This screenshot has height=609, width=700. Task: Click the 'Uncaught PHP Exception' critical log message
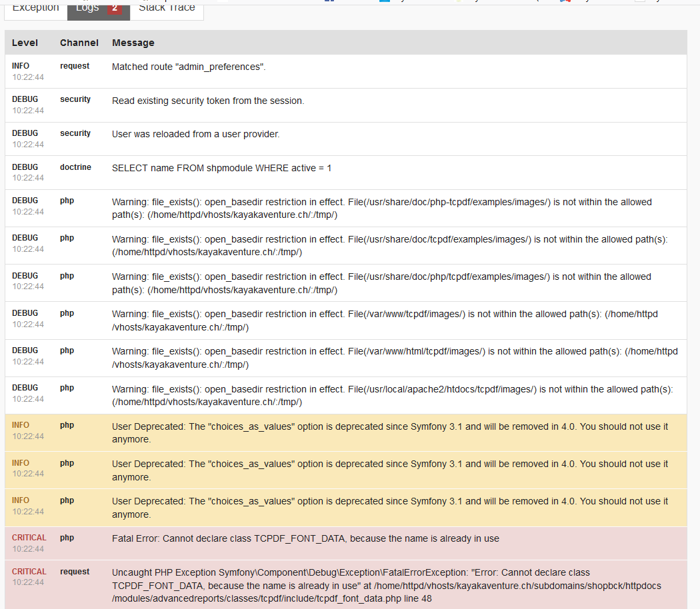387,586
